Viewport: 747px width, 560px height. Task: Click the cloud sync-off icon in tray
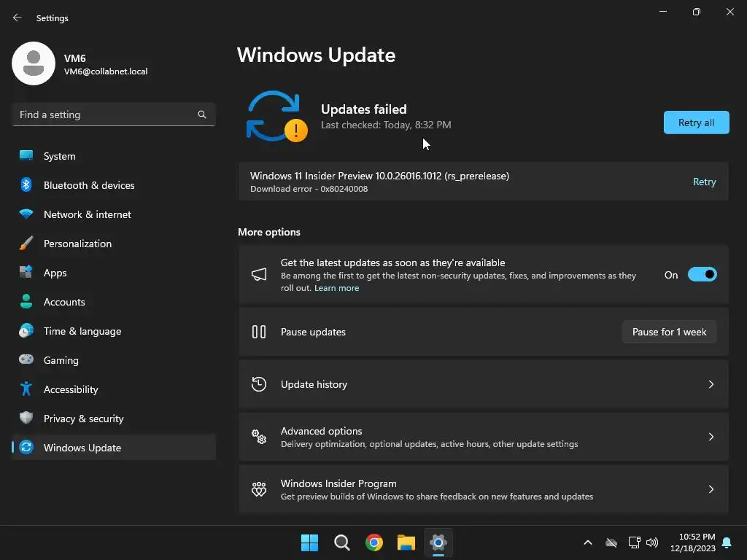pos(611,542)
